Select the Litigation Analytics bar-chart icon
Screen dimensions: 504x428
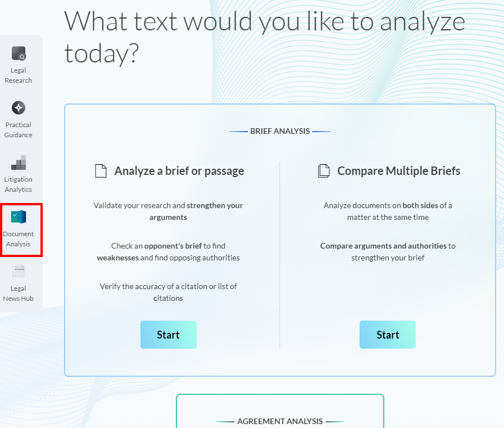[x=18, y=163]
